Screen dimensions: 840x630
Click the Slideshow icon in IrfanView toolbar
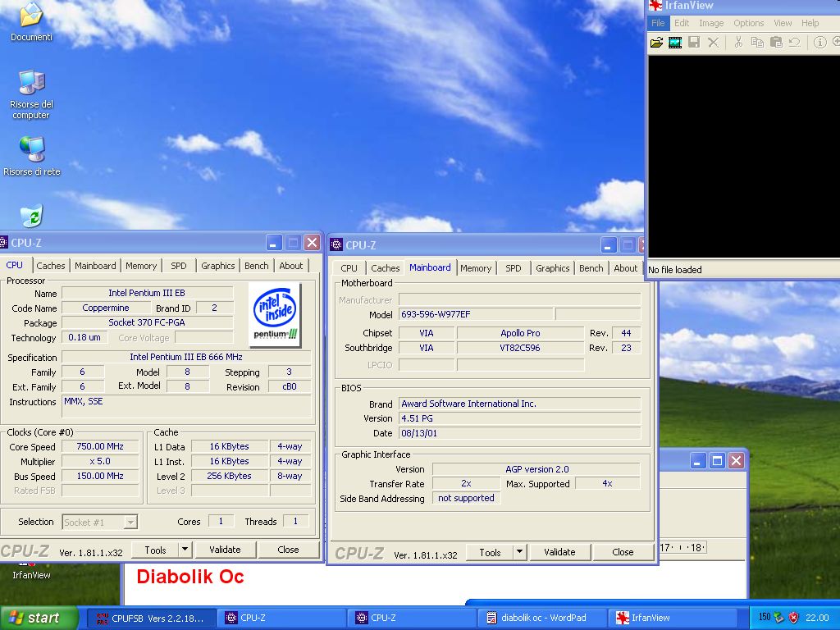click(x=675, y=43)
